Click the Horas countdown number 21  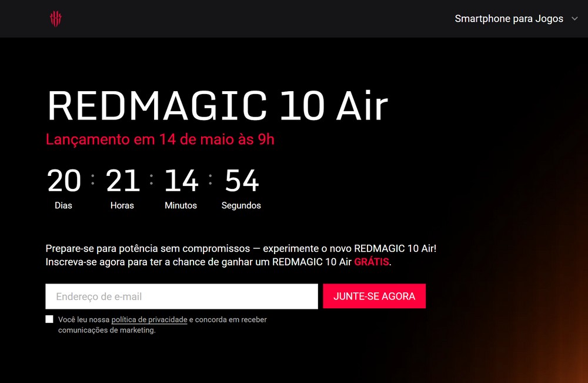123,181
